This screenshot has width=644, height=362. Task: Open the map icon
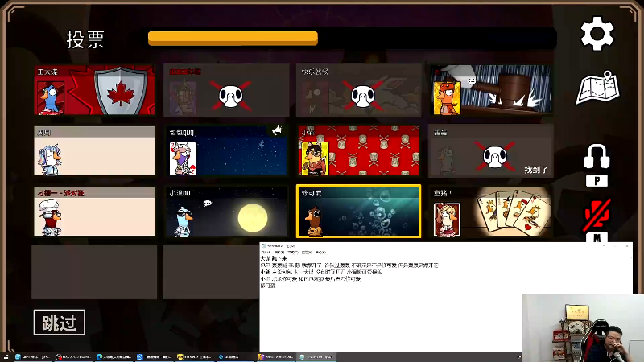tap(597, 88)
